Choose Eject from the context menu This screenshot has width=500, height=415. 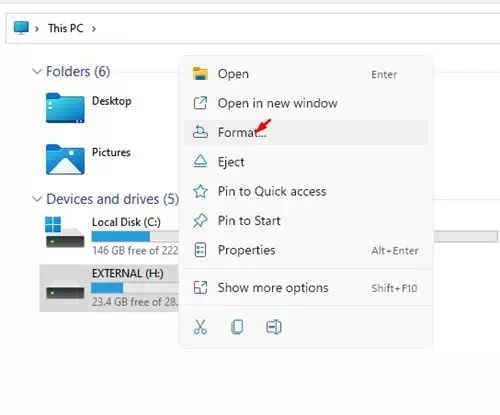coord(306,162)
